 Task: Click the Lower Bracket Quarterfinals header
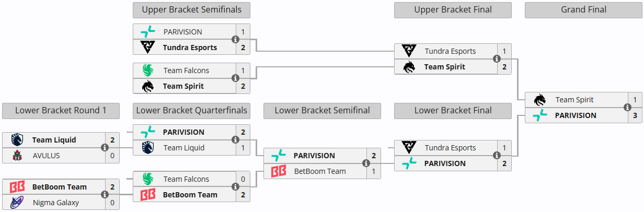[x=191, y=110]
